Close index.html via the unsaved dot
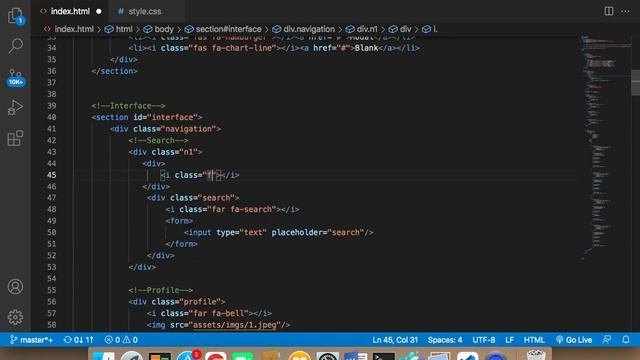Image resolution: width=640 pixels, height=360 pixels. 99,11
